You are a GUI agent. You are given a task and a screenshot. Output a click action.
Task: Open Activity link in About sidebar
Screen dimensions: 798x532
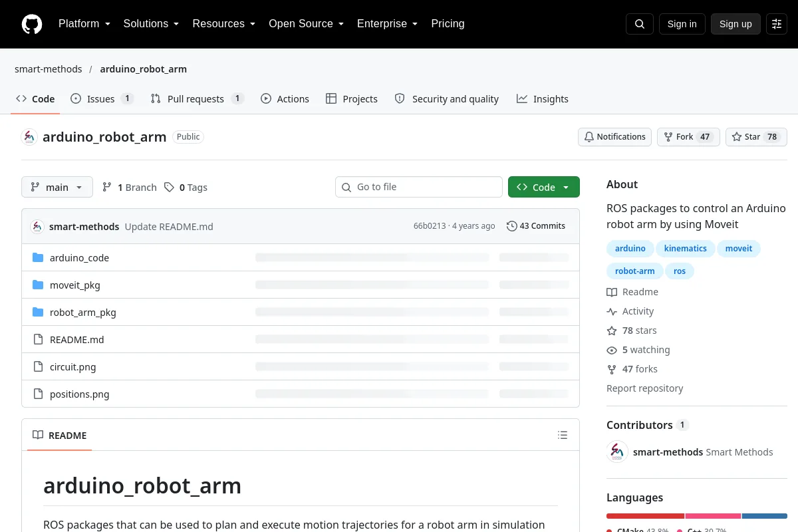[630, 311]
